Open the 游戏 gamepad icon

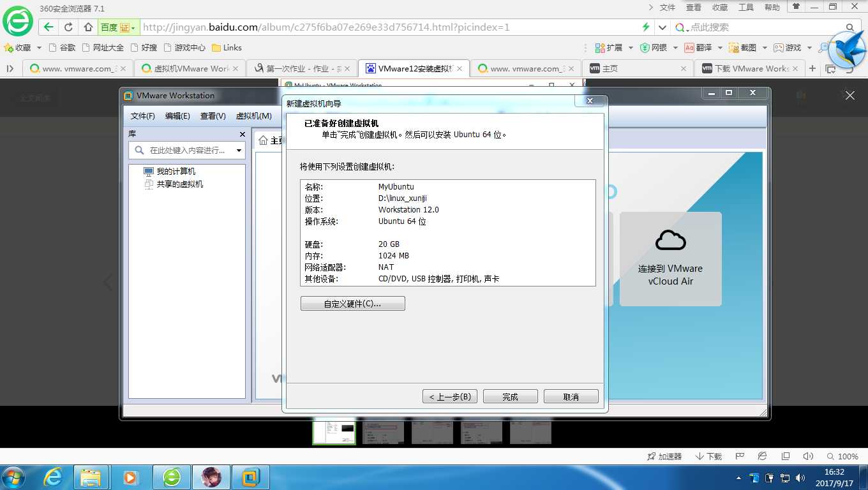[778, 48]
